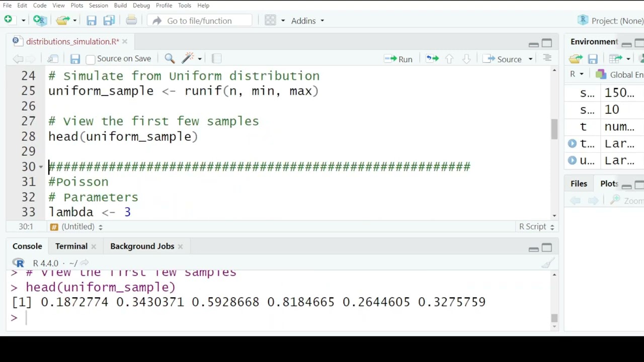Change file type via R Script selector
The image size is (644, 362).
click(x=536, y=227)
